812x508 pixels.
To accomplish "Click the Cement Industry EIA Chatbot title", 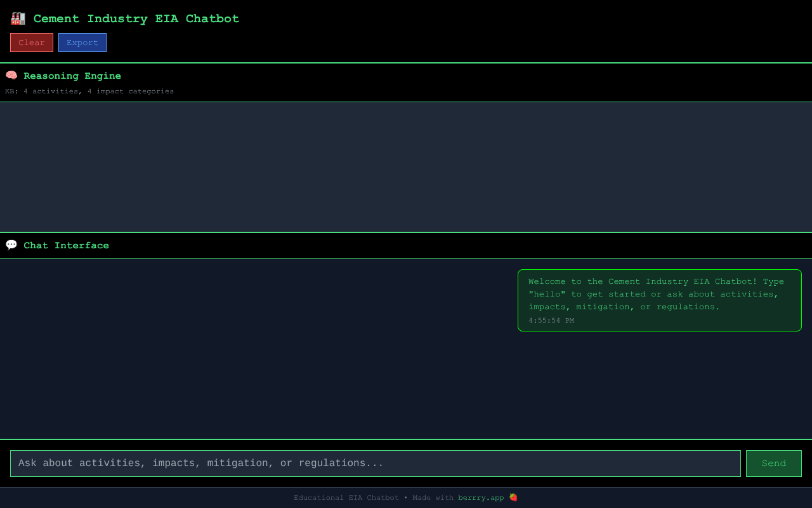I will pyautogui.click(x=136, y=18).
